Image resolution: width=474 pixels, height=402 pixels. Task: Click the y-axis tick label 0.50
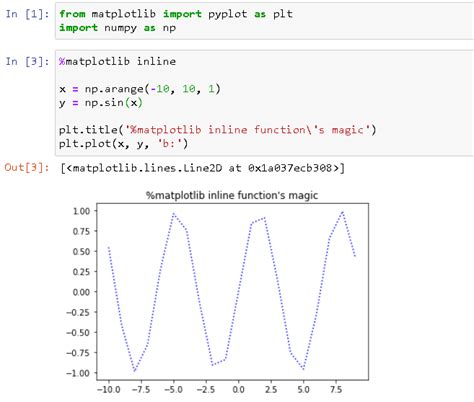click(82, 252)
